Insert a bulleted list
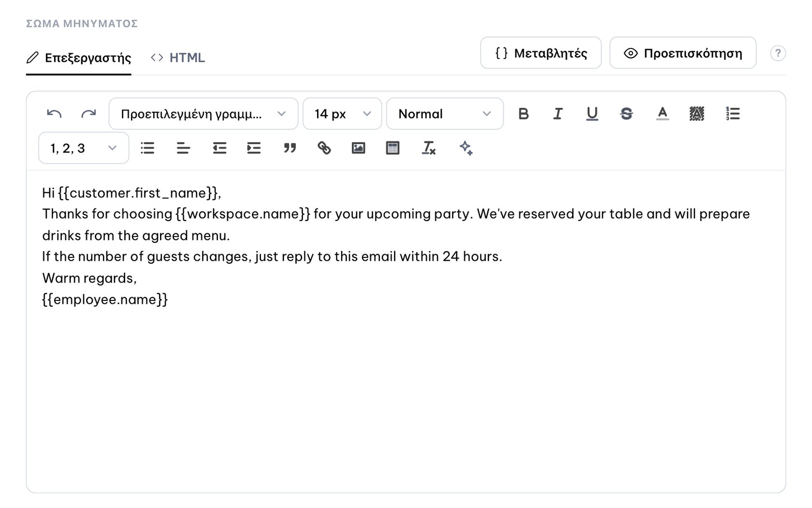This screenshot has height=508, width=812. (x=147, y=148)
